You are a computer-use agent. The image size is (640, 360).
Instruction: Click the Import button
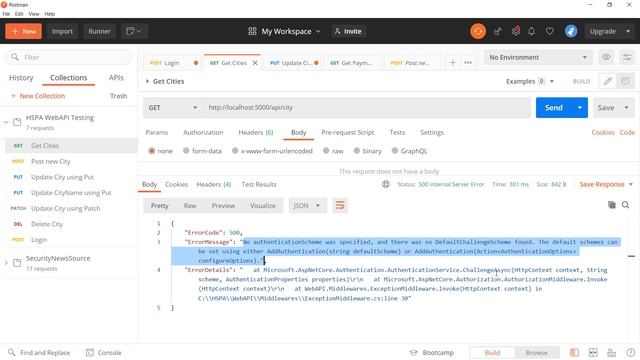tap(62, 31)
